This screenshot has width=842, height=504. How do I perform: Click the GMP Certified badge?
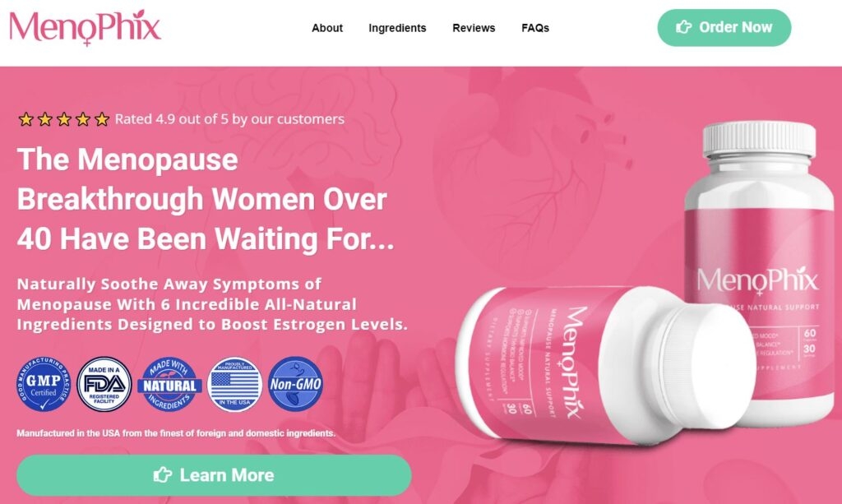click(44, 384)
